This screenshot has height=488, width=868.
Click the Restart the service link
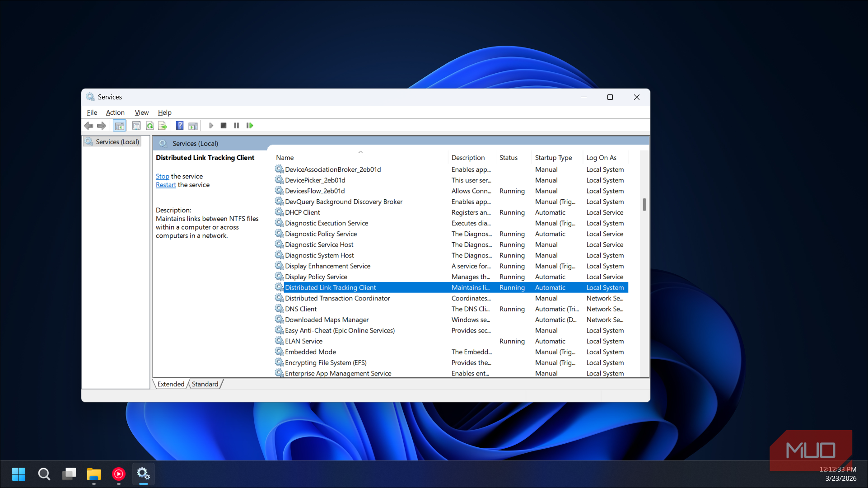point(166,185)
